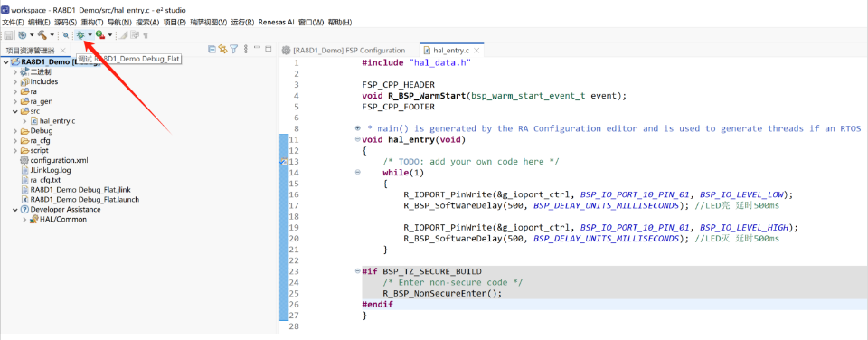Open the 运行(R) menu
Screen dimensions: 868x340
[x=242, y=22]
